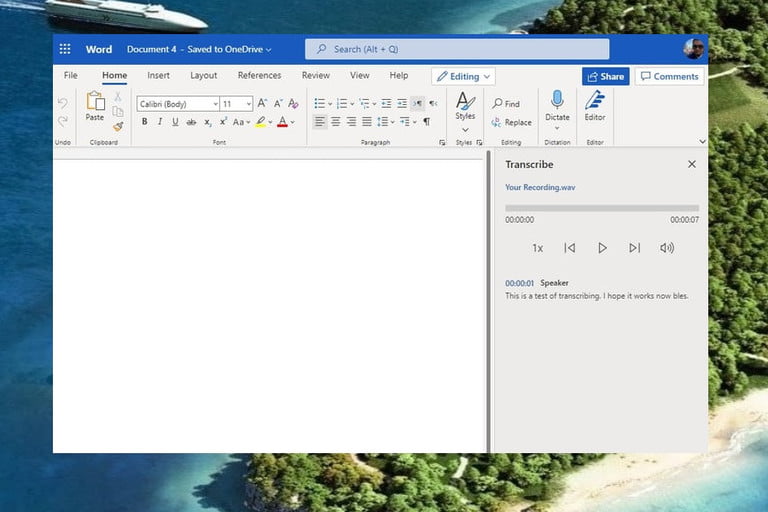Click the audio playback progress bar
Screen dimensions: 768x512
pyautogui.click(x=601, y=208)
